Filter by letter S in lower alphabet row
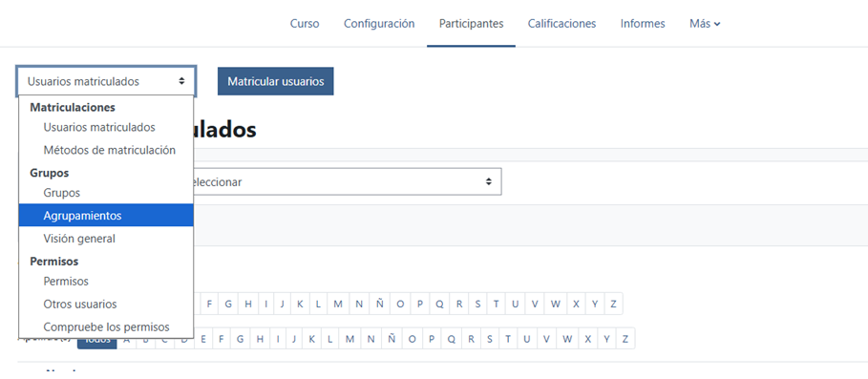This screenshot has width=868, height=379. [x=489, y=339]
